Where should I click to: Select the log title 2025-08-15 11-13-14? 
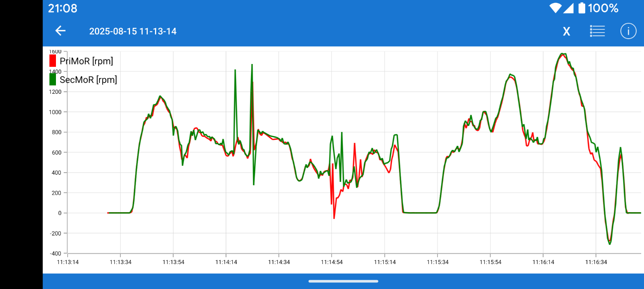pos(133,31)
